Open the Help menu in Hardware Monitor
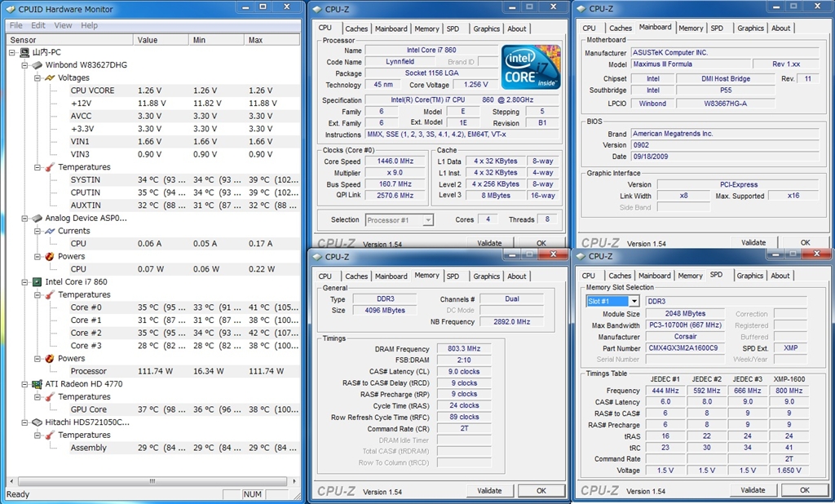The image size is (835, 504). coord(89,25)
